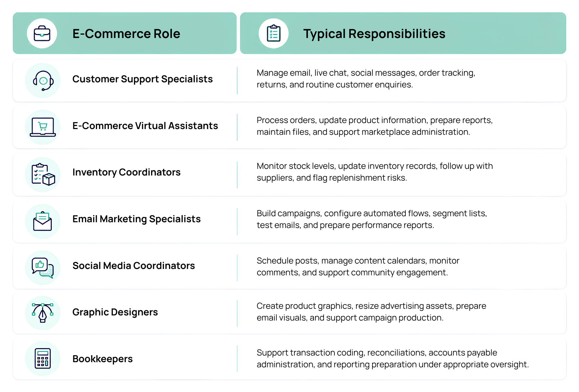The image size is (579, 392).
Task: Click the bookkeepers transaction coding description
Action: (393, 359)
